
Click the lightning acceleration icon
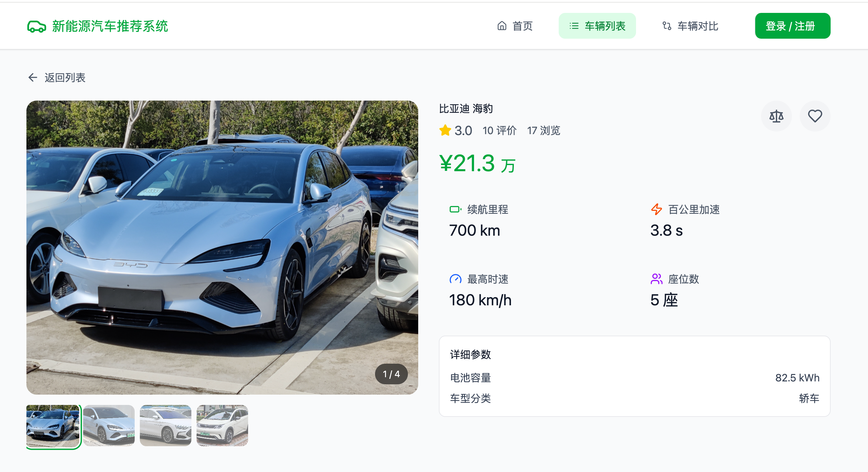(x=656, y=209)
